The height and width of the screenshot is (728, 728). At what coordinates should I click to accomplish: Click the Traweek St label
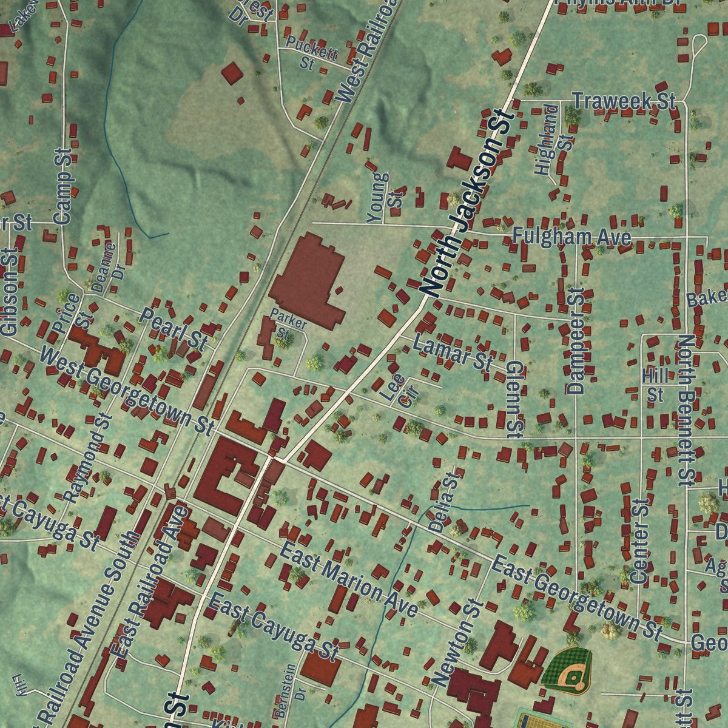[624, 101]
